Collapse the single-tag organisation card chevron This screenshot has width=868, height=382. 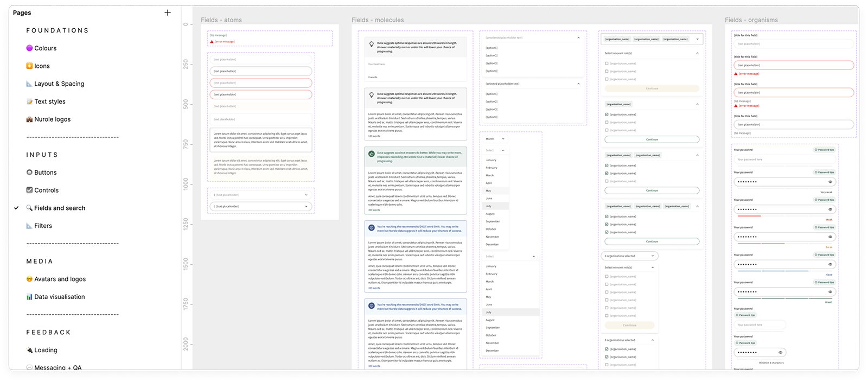coord(697,104)
